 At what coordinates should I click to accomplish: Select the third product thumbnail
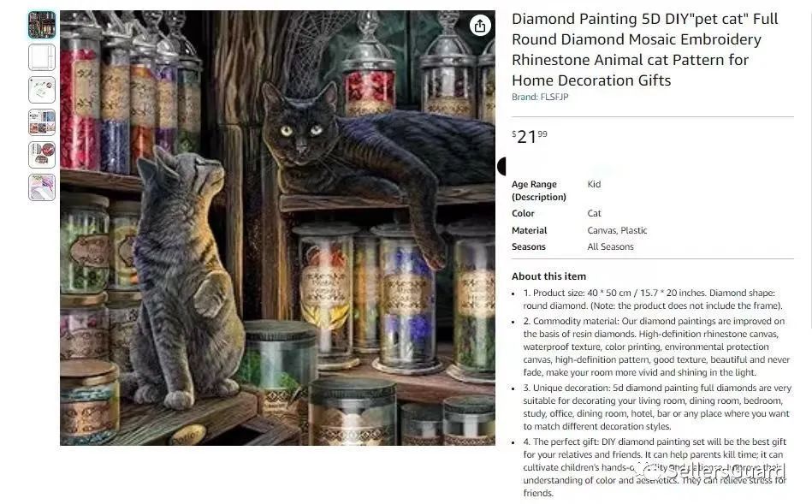42,90
